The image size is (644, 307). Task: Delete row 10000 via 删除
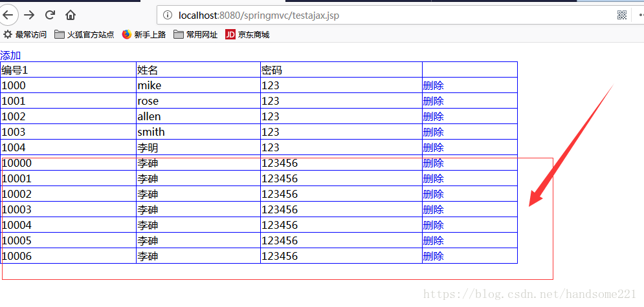point(433,163)
